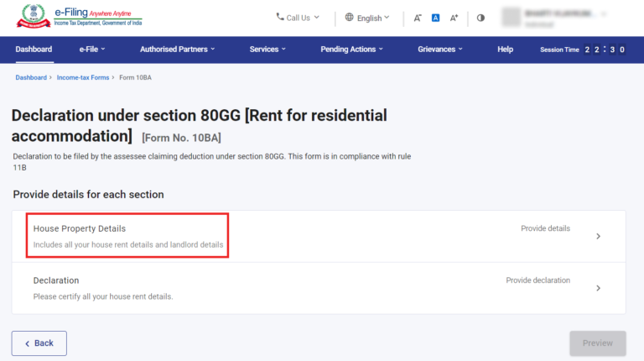The image size is (644, 361).
Task: Decrease font size with A- icon
Action: tap(418, 18)
